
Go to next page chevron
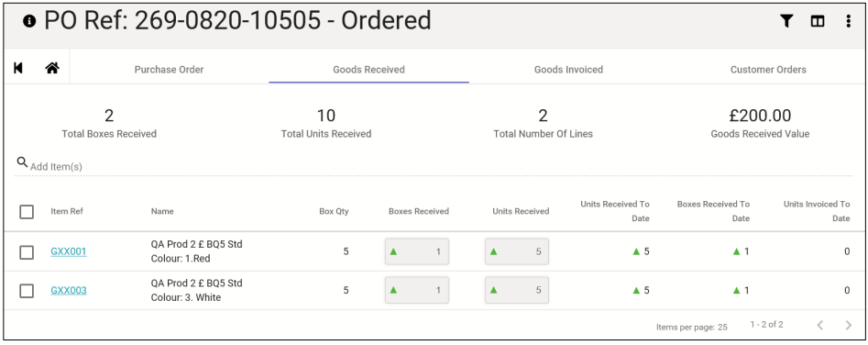848,325
